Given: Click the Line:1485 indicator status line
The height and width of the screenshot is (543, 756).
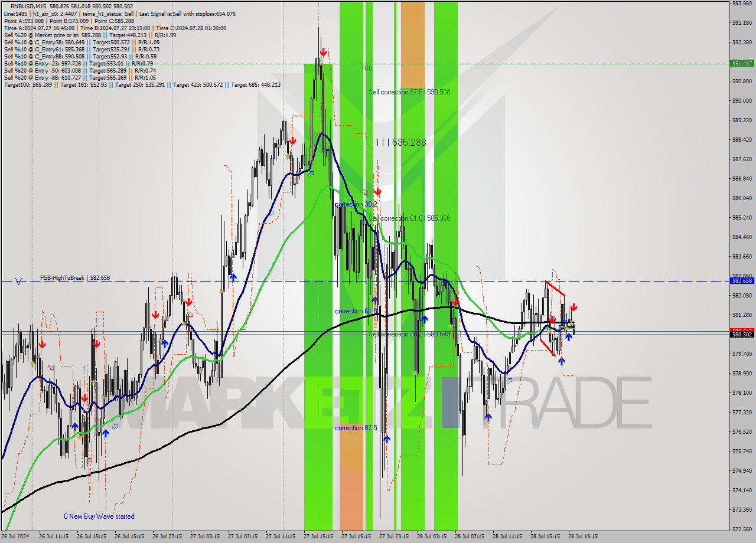Looking at the screenshot, I should pyautogui.click(x=119, y=14).
